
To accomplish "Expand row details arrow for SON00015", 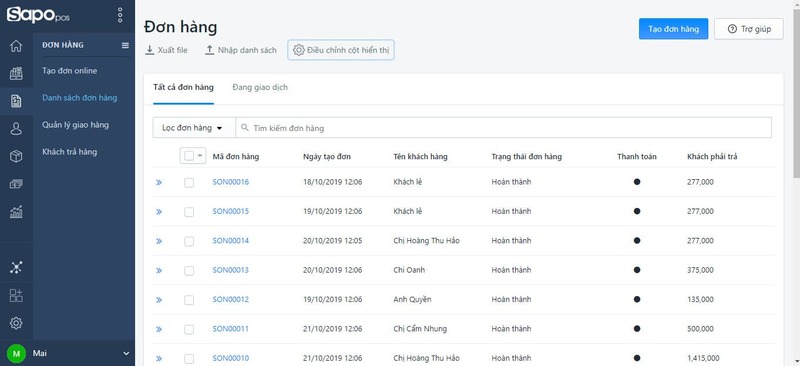I will click(x=159, y=212).
